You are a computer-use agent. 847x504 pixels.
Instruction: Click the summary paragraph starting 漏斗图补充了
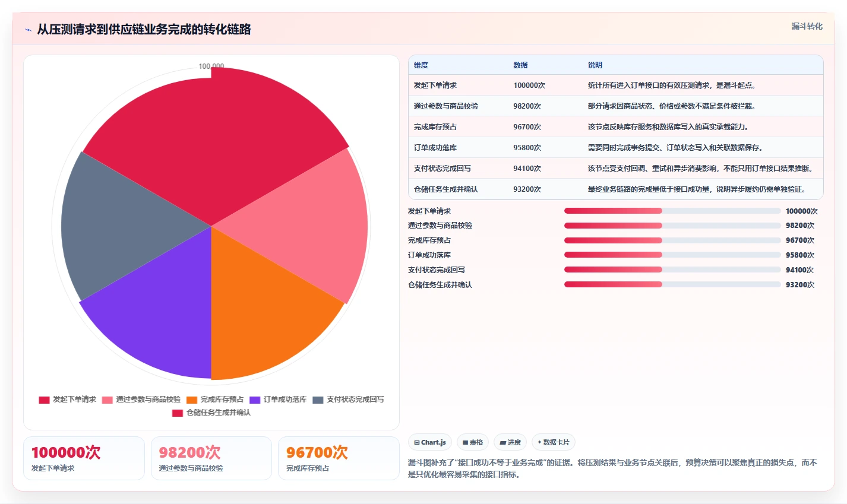point(612,468)
